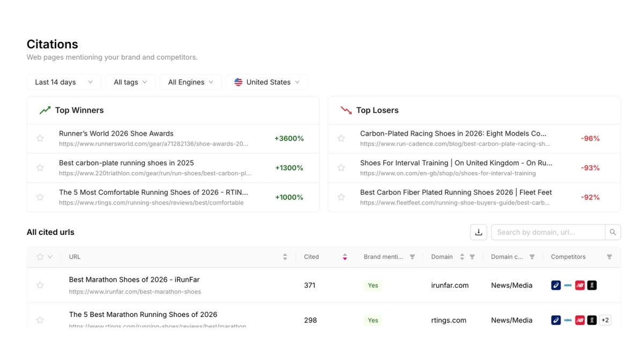Sort the Domain column
The width and height of the screenshot is (644, 362).
coord(462,257)
